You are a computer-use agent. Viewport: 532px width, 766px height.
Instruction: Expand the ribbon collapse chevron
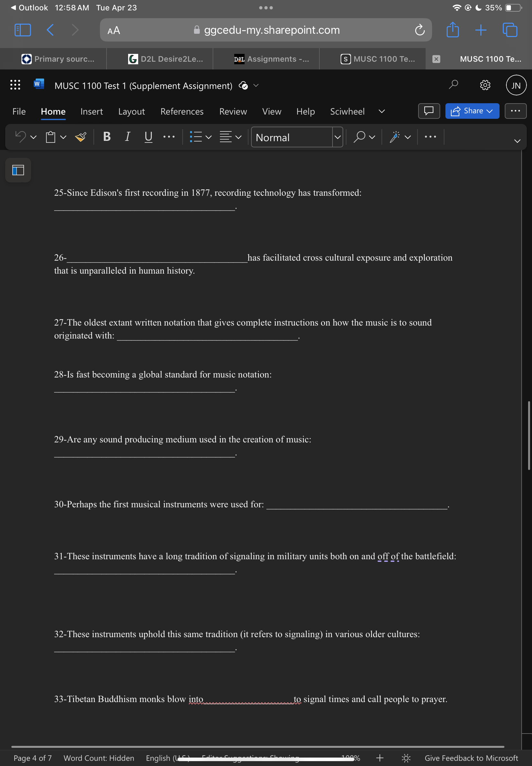pos(517,141)
